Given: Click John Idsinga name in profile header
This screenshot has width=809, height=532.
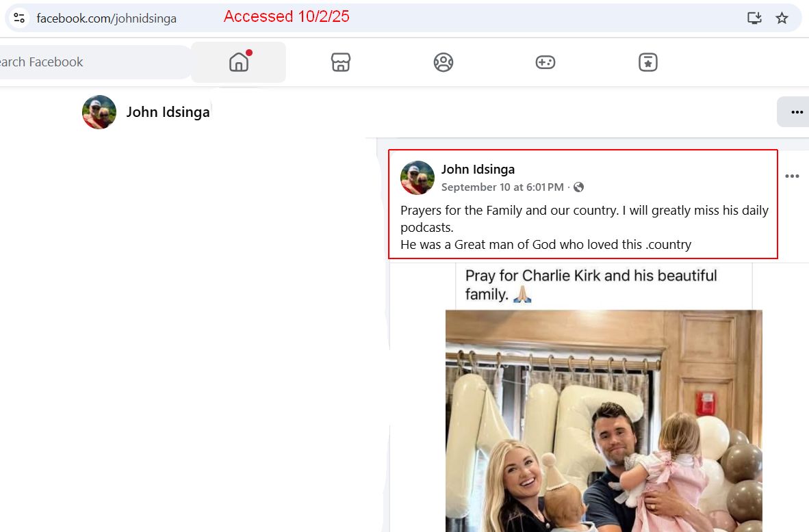Looking at the screenshot, I should pos(168,112).
